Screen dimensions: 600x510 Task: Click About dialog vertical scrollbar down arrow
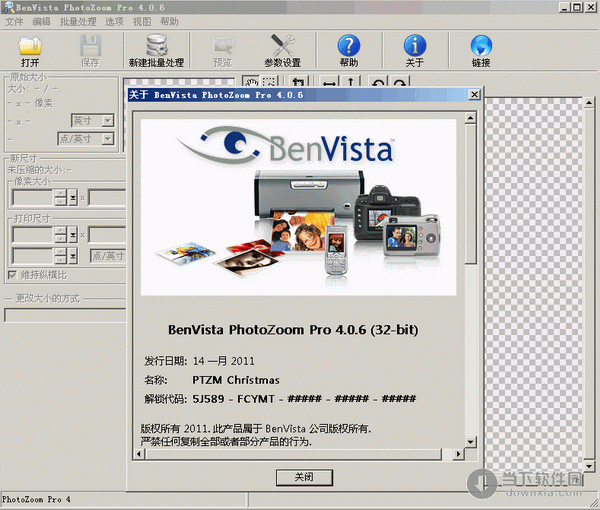(470, 442)
